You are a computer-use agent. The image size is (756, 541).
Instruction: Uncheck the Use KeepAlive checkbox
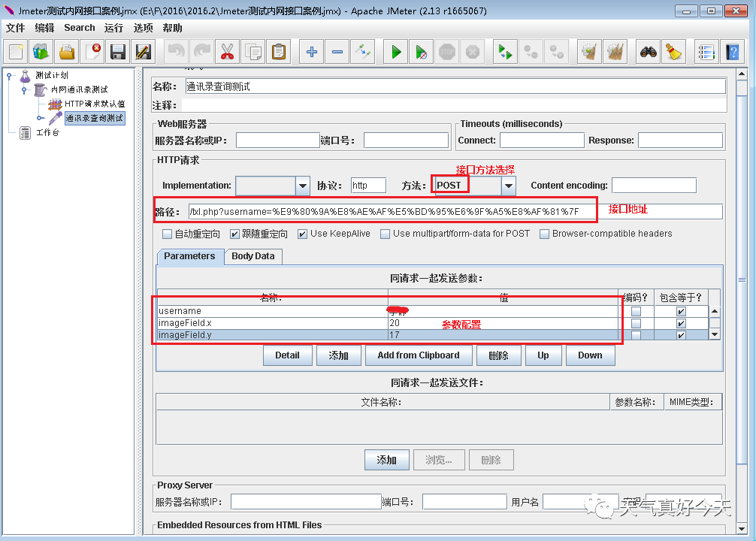pyautogui.click(x=302, y=234)
